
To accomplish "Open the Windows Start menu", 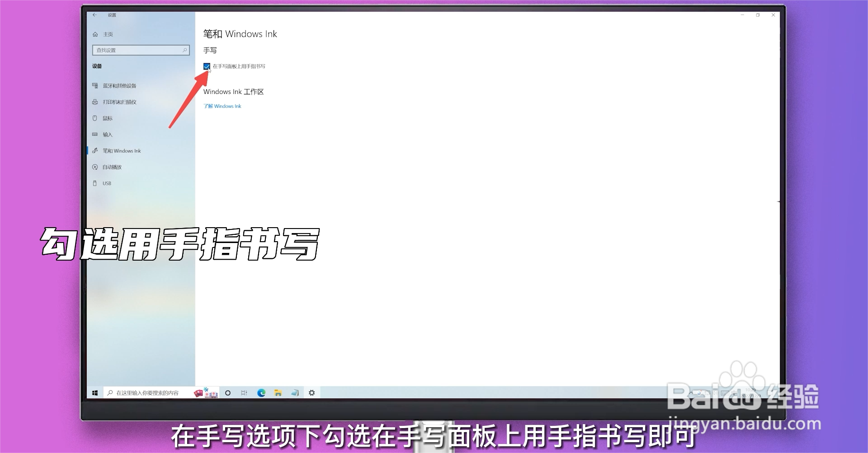I will point(94,392).
